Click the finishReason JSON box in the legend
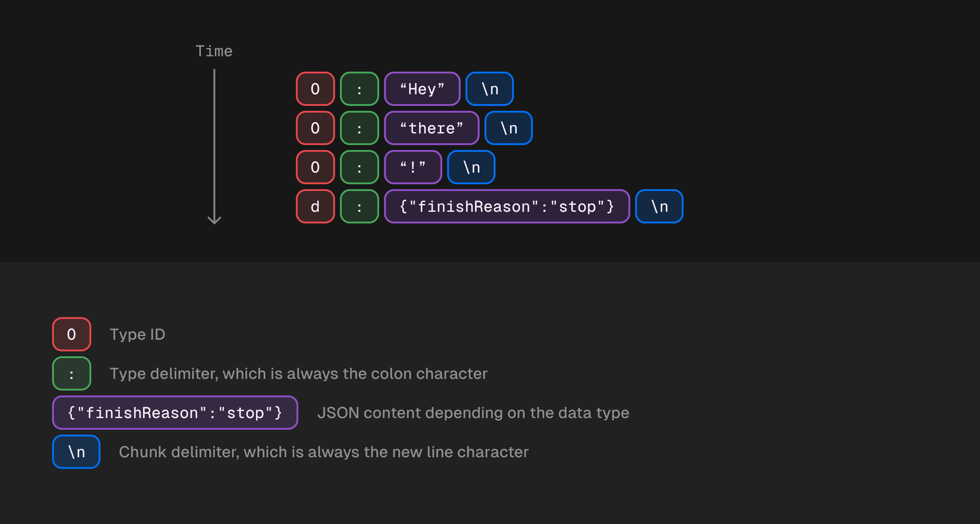 (x=175, y=413)
